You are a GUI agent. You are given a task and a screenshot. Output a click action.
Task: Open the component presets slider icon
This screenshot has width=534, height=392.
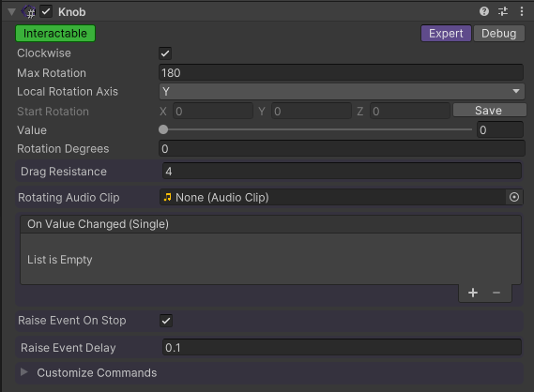pyautogui.click(x=503, y=12)
